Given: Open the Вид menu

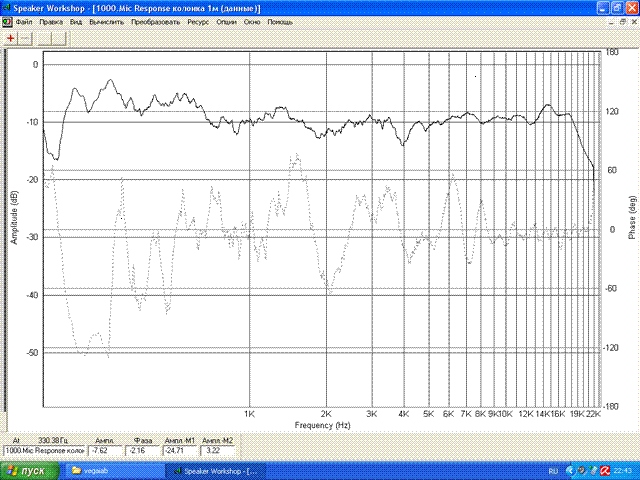Looking at the screenshot, I should (x=76, y=22).
